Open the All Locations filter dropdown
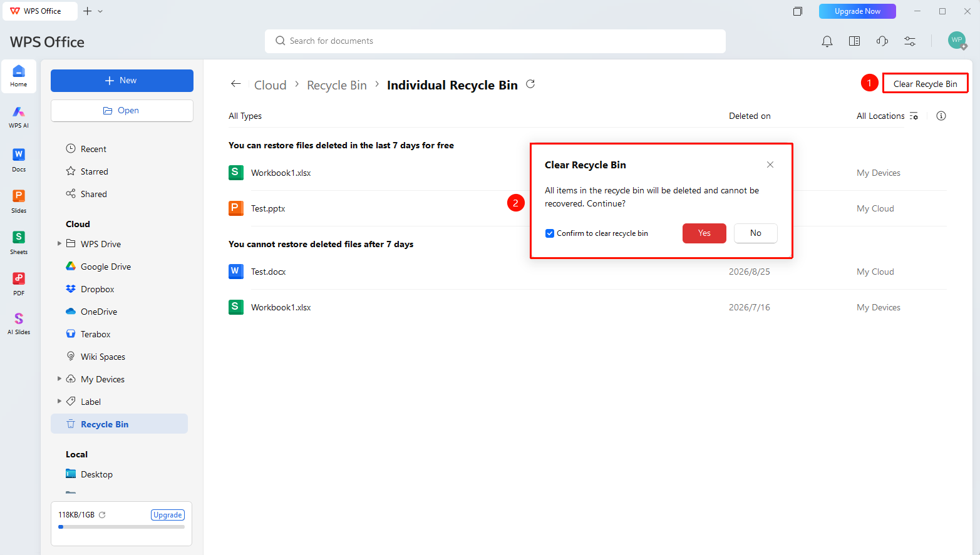The width and height of the screenshot is (980, 555). click(x=887, y=116)
